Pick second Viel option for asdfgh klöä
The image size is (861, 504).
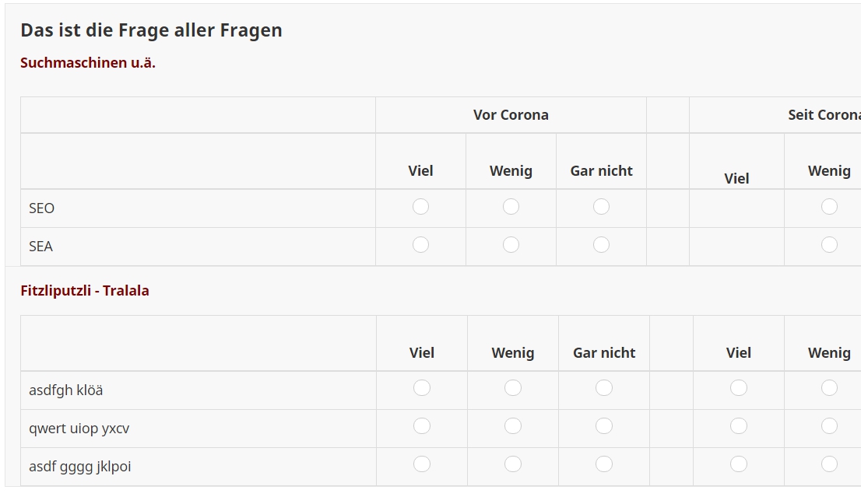click(x=739, y=388)
